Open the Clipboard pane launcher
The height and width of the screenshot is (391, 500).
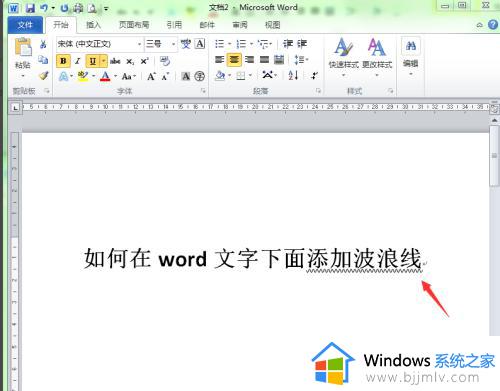click(47, 91)
